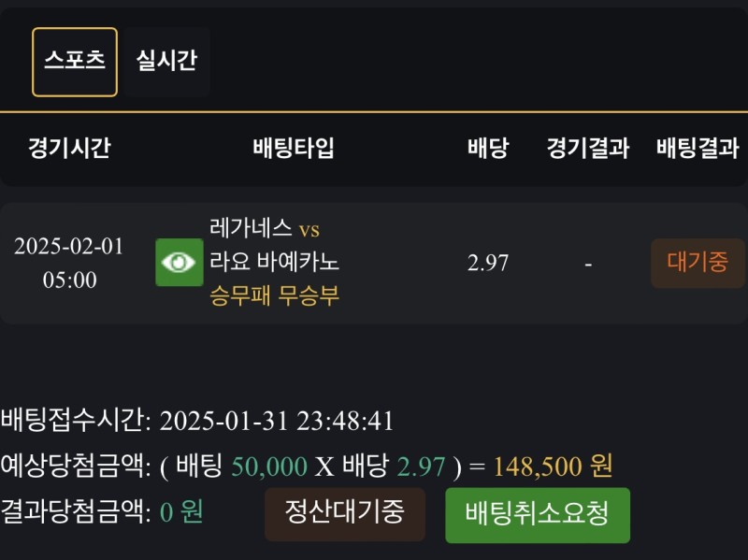Click the 148,500 원 expected payout amount
The width and height of the screenshot is (748, 560).
click(553, 466)
